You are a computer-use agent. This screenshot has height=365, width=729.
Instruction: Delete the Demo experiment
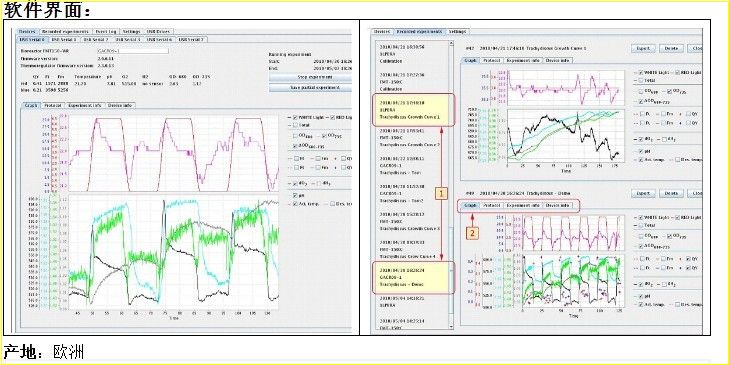671,193
